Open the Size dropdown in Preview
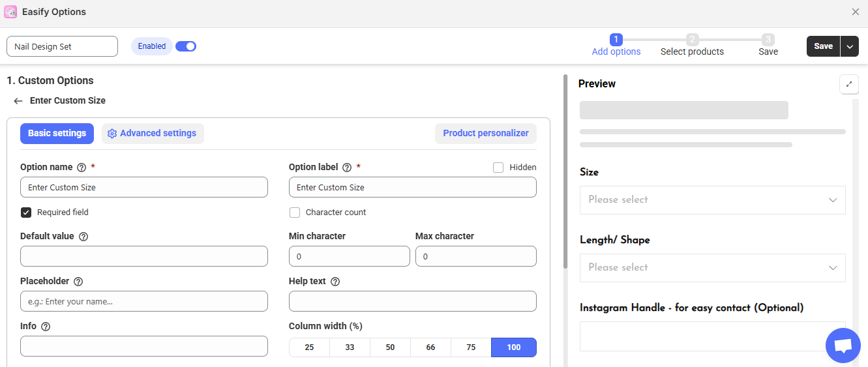Image resolution: width=868 pixels, height=367 pixels. (712, 200)
